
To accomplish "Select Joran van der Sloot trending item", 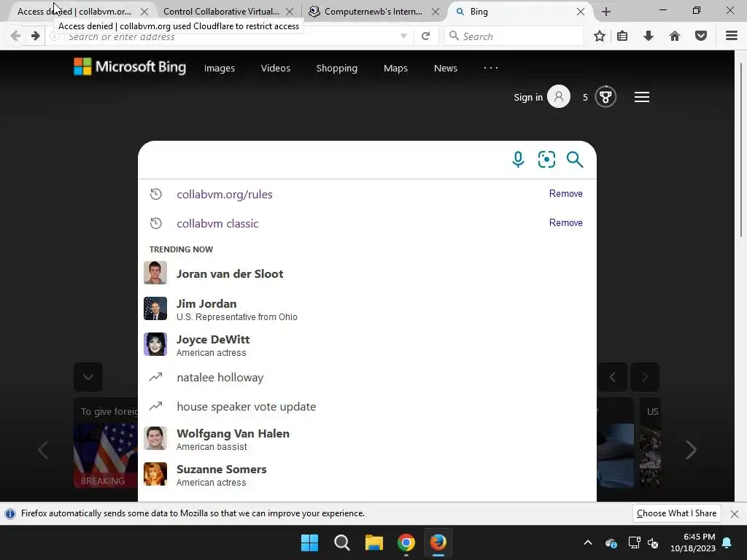I will click(367, 274).
